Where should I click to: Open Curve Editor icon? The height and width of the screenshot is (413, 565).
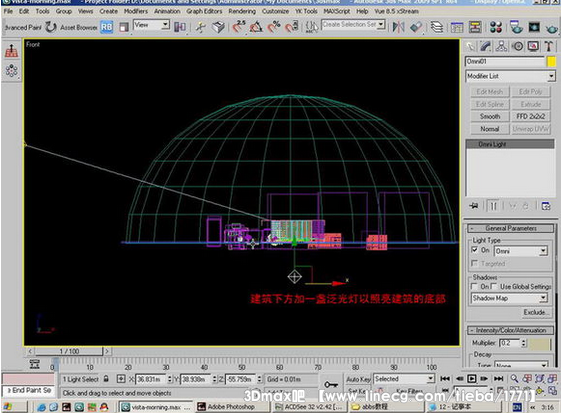point(457,27)
